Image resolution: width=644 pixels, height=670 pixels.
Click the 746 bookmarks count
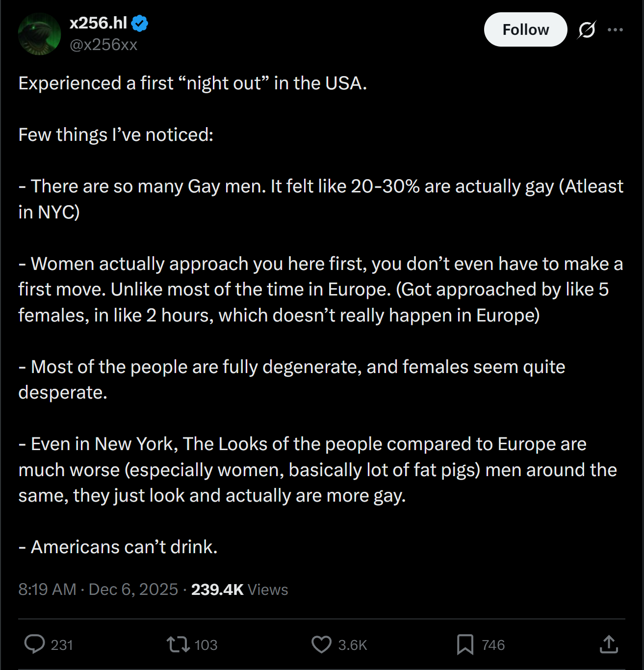click(x=493, y=645)
